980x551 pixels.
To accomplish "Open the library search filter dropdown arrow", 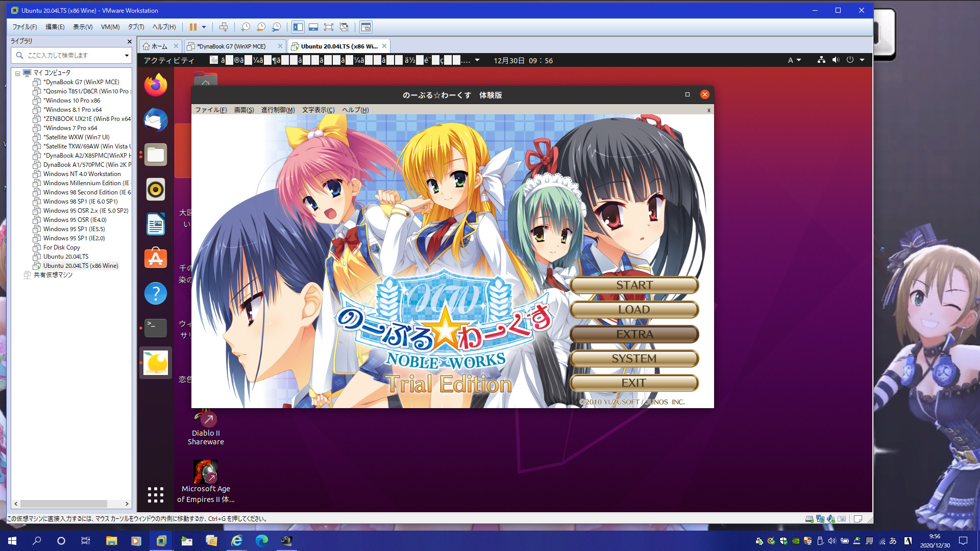I will click(127, 55).
